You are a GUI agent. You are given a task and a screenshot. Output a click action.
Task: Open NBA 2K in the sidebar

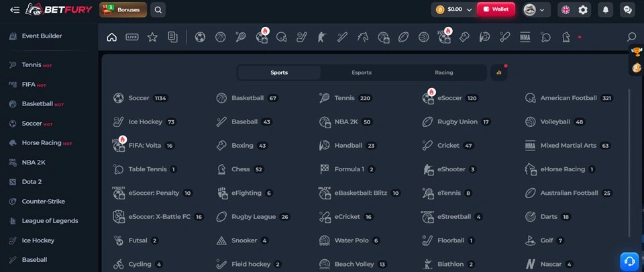point(28,163)
